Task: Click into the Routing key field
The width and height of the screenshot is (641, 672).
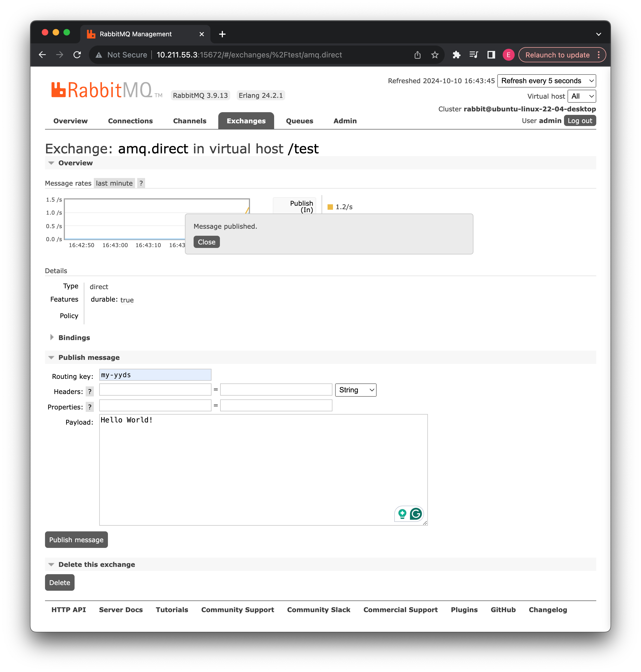Action: pos(155,375)
